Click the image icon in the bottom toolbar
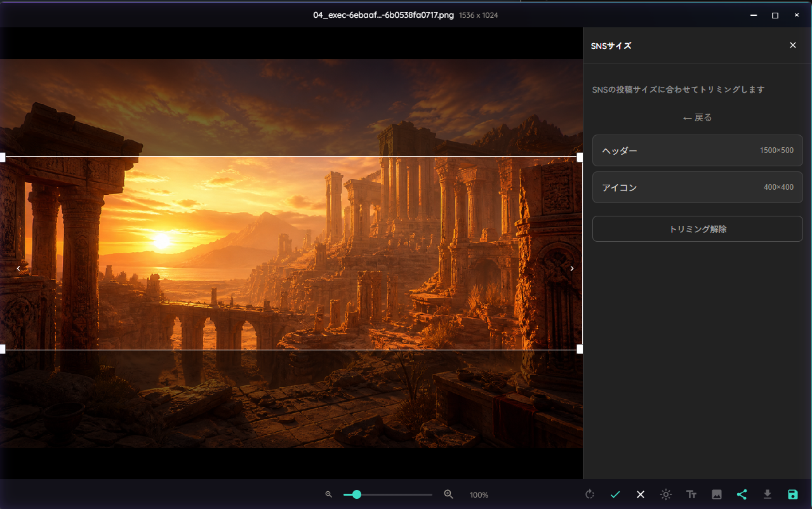The height and width of the screenshot is (509, 812). (717, 494)
